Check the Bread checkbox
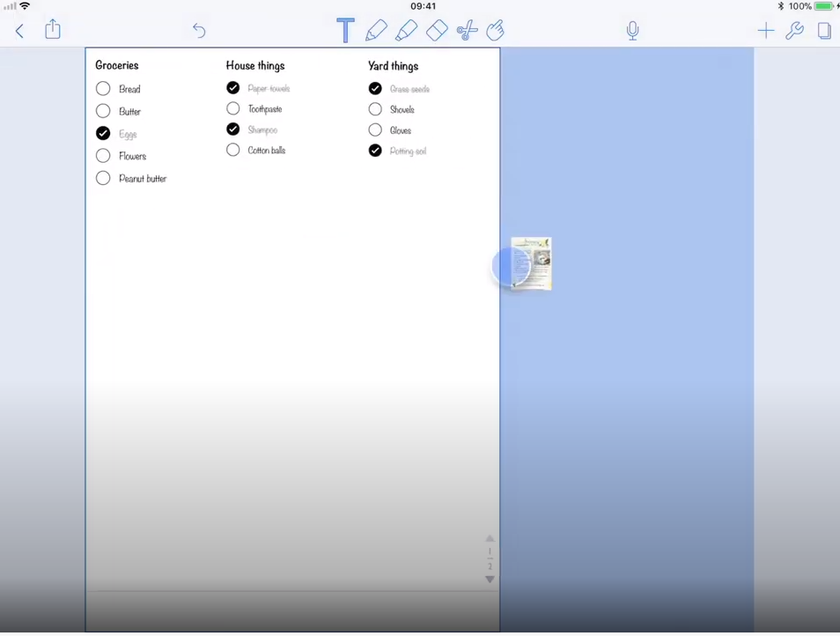 point(103,88)
